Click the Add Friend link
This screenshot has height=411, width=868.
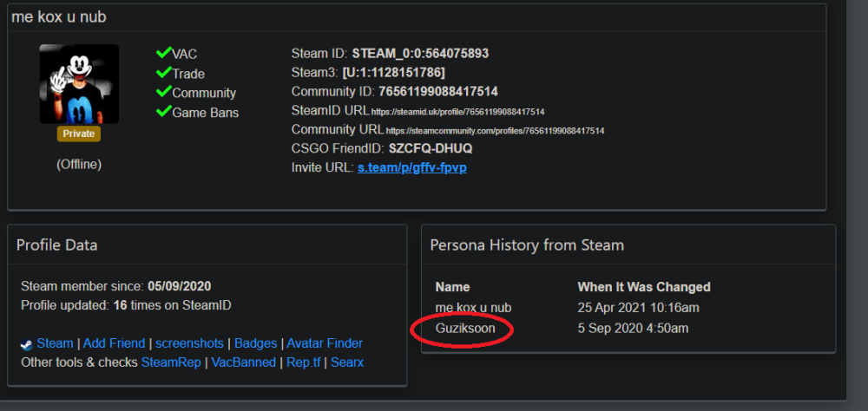(114, 343)
